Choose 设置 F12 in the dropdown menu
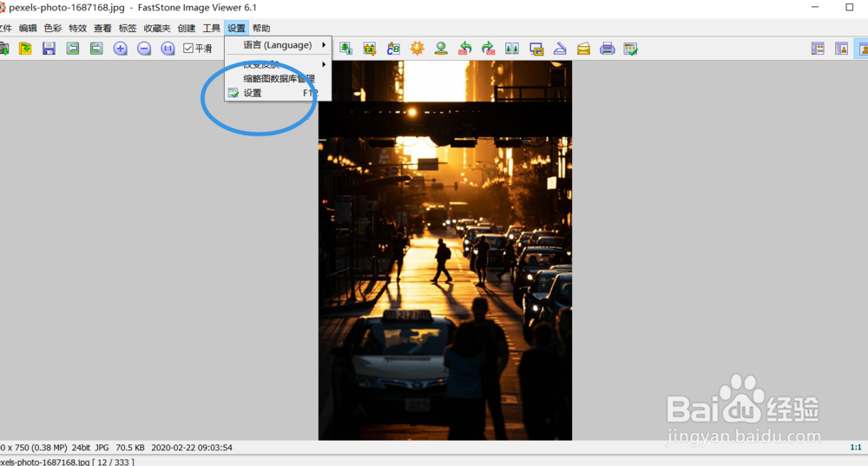The height and width of the screenshot is (466, 868). point(278,93)
